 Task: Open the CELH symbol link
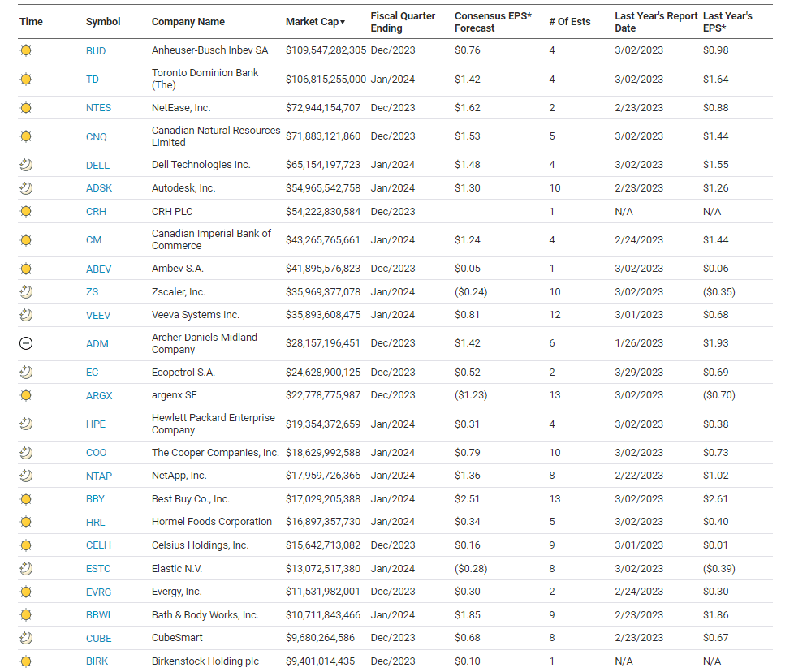[98, 545]
